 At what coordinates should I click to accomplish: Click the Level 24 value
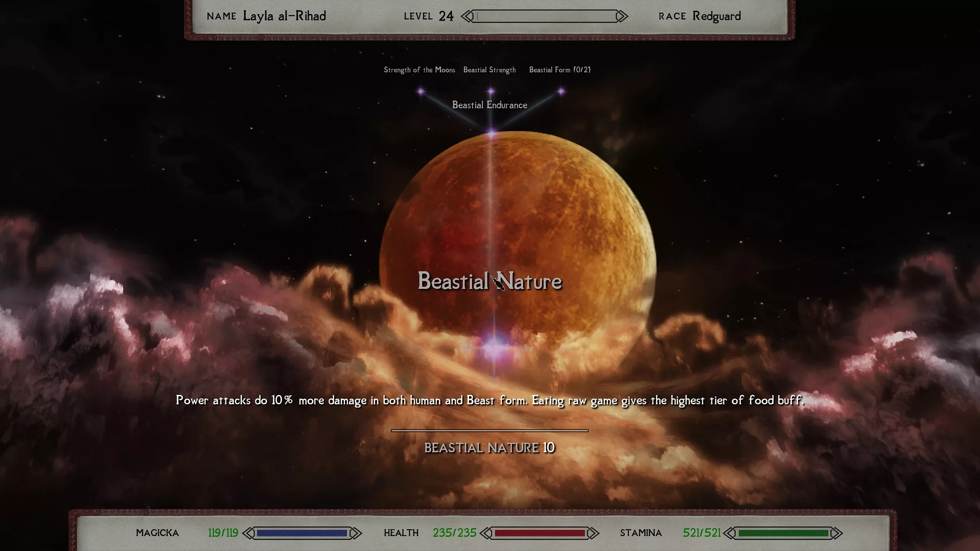(446, 16)
